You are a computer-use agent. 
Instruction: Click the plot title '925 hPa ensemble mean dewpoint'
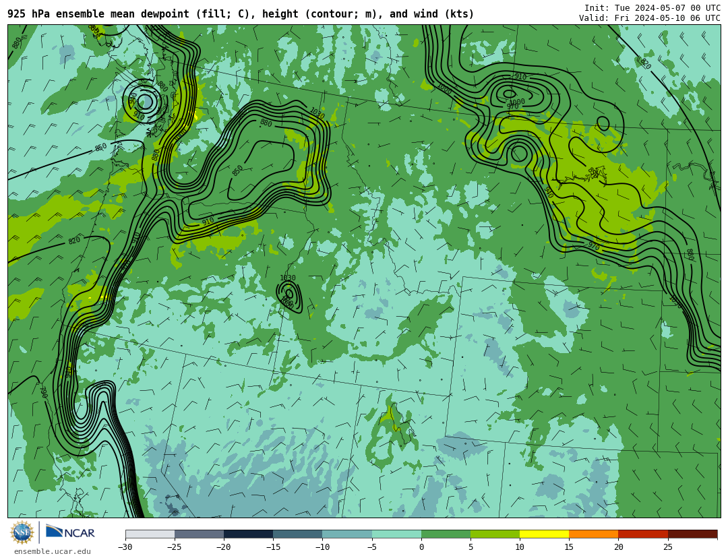point(98,14)
